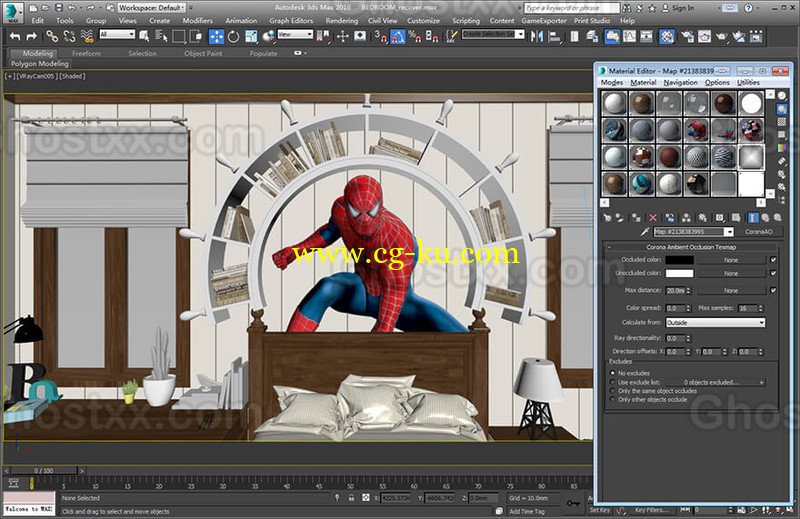Click None button for Unoccluded color
The width and height of the screenshot is (800, 519).
coord(731,274)
